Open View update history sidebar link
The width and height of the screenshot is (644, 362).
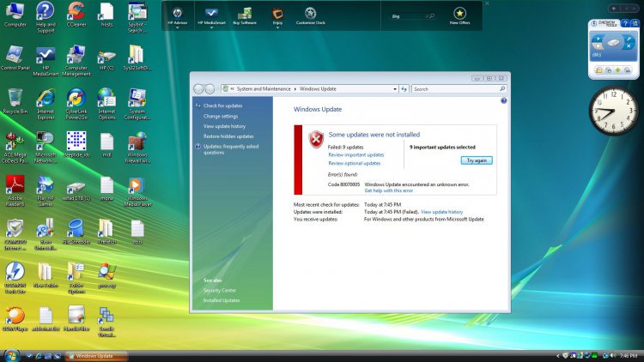[224, 126]
